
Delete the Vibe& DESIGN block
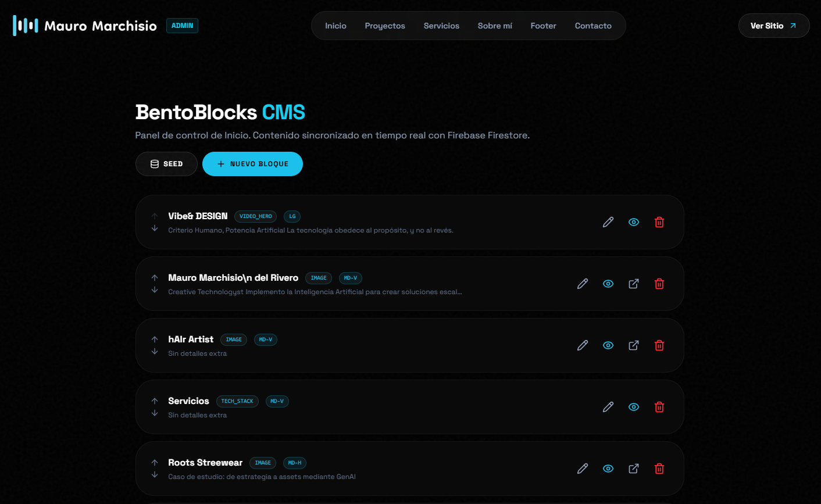pyautogui.click(x=659, y=222)
